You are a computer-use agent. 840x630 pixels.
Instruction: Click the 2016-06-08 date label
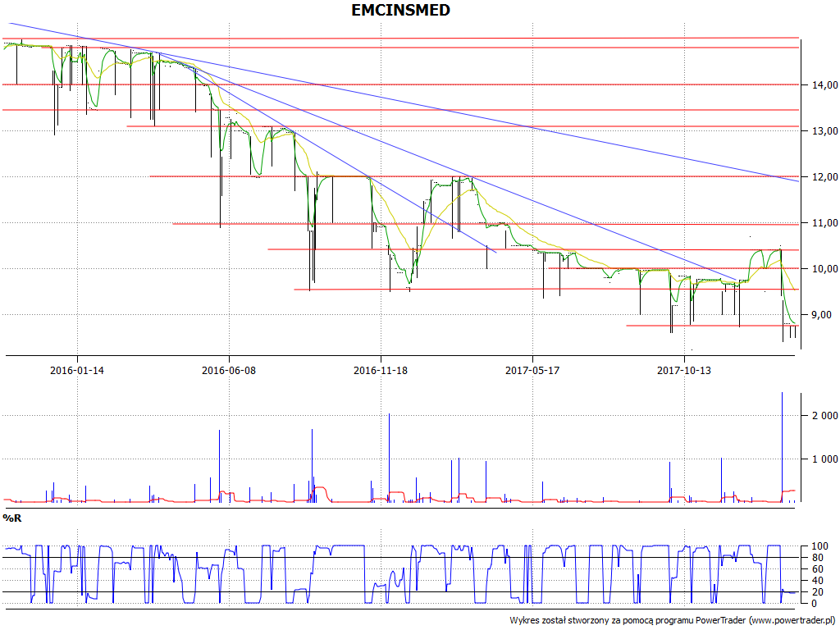pos(229,370)
